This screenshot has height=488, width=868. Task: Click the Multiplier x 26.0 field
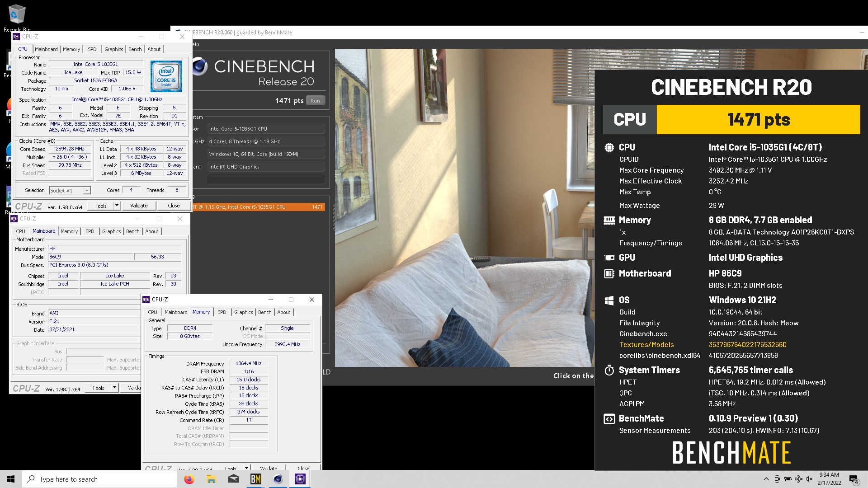point(70,157)
